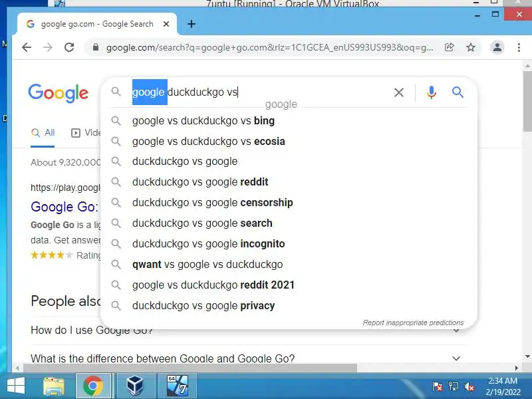Open File Explorer from the taskbar
The width and height of the screenshot is (532, 399).
(x=54, y=386)
